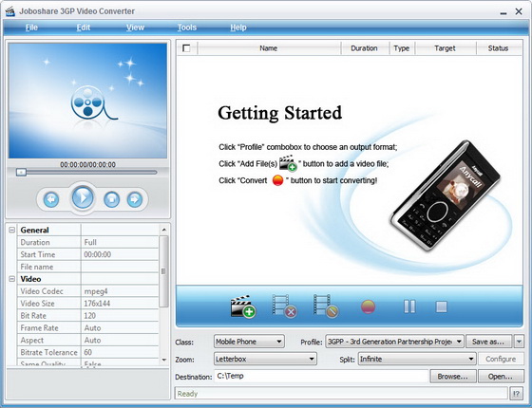
Task: Stop conversion with the square stop icon
Action: coord(441,306)
